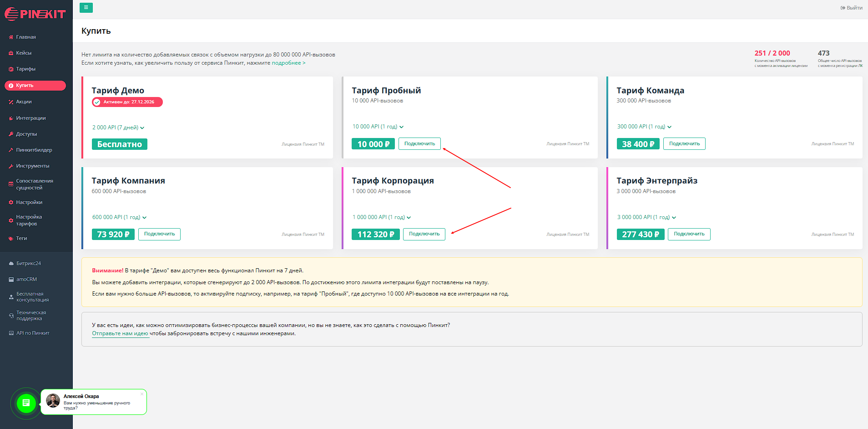This screenshot has height=429, width=868.
Task: Expand the Корпорация 1 000 000 API dropdown
Action: pyautogui.click(x=382, y=218)
